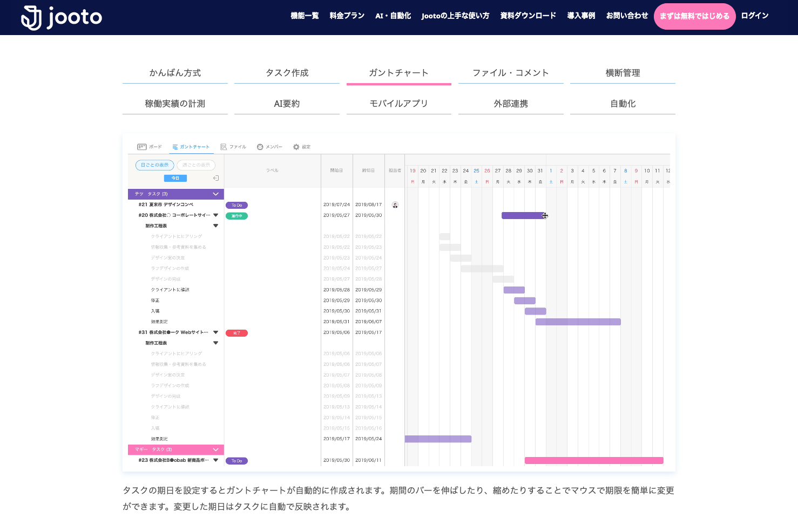Open 導入事例 in the top navigation
This screenshot has width=798, height=532.
(581, 16)
